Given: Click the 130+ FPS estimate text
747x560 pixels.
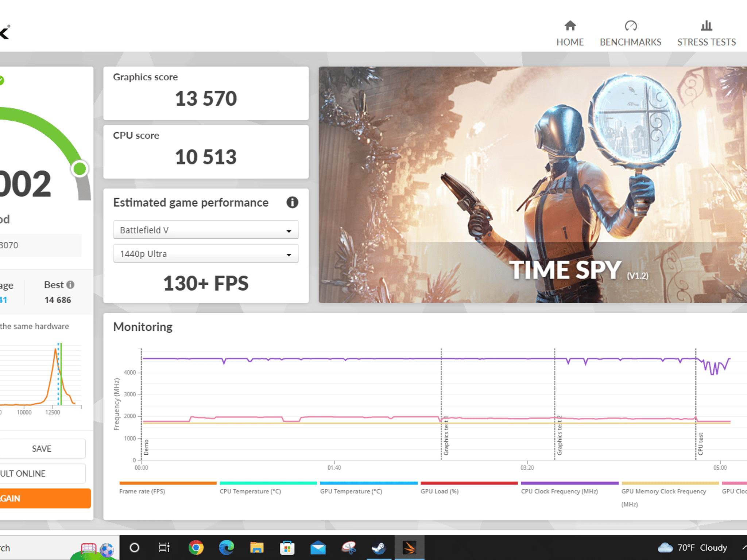Looking at the screenshot, I should tap(206, 283).
